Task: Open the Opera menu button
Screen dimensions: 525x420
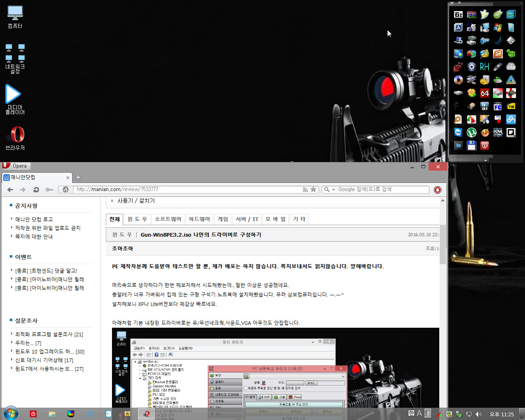Action: (x=16, y=166)
